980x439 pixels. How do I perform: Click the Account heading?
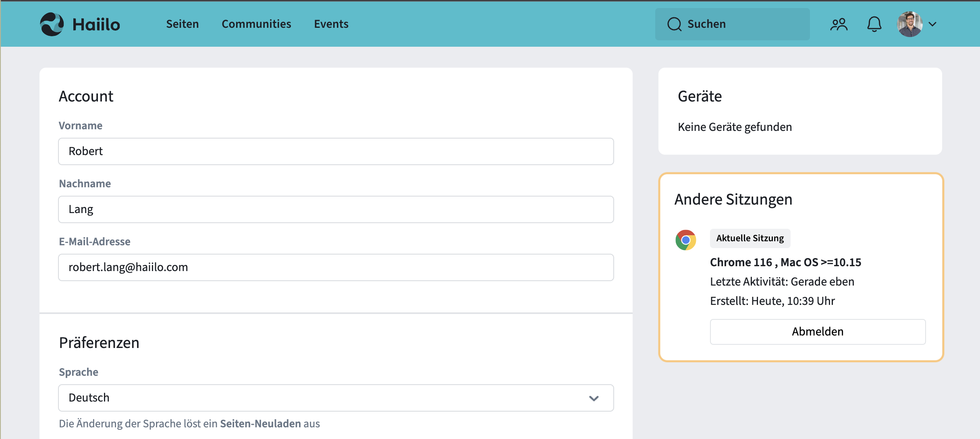point(86,97)
